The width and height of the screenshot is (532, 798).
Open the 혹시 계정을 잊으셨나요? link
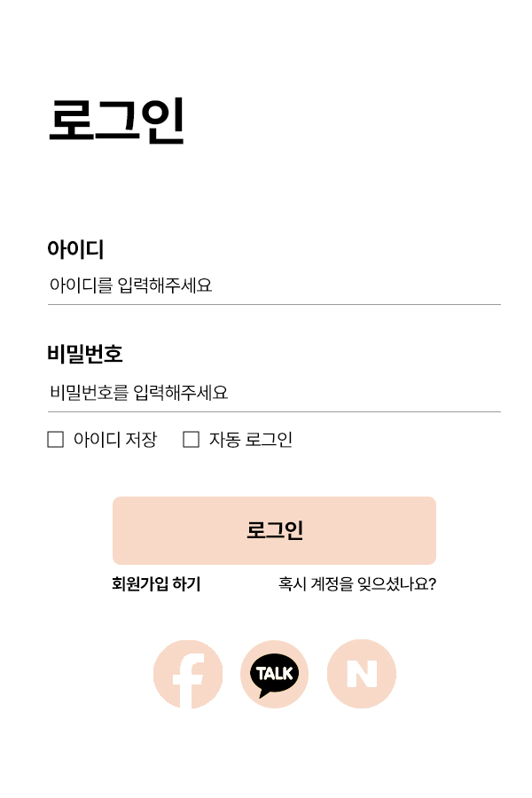pyautogui.click(x=357, y=583)
